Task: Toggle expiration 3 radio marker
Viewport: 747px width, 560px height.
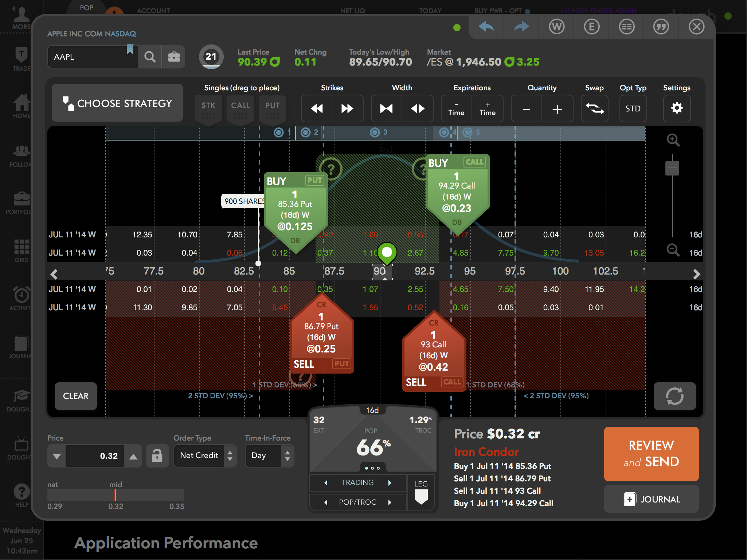Action: 375,132
